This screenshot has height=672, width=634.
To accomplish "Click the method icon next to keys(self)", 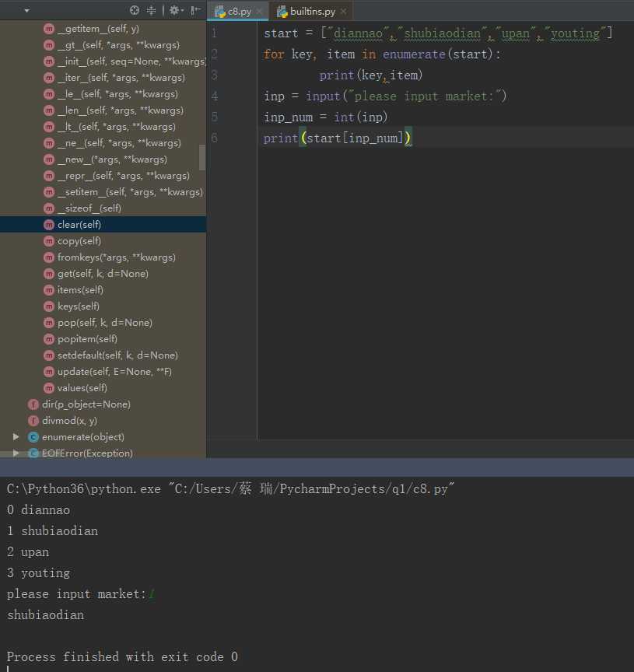I will pos(49,306).
